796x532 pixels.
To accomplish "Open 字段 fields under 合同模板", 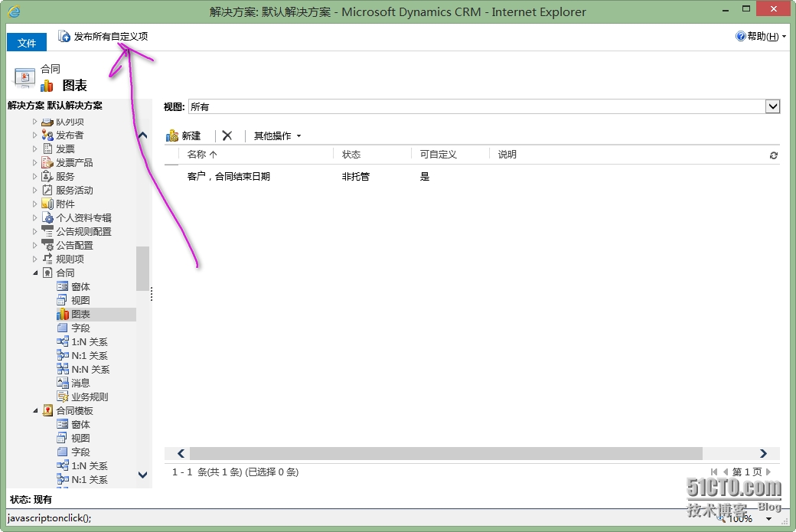I will coord(73,452).
